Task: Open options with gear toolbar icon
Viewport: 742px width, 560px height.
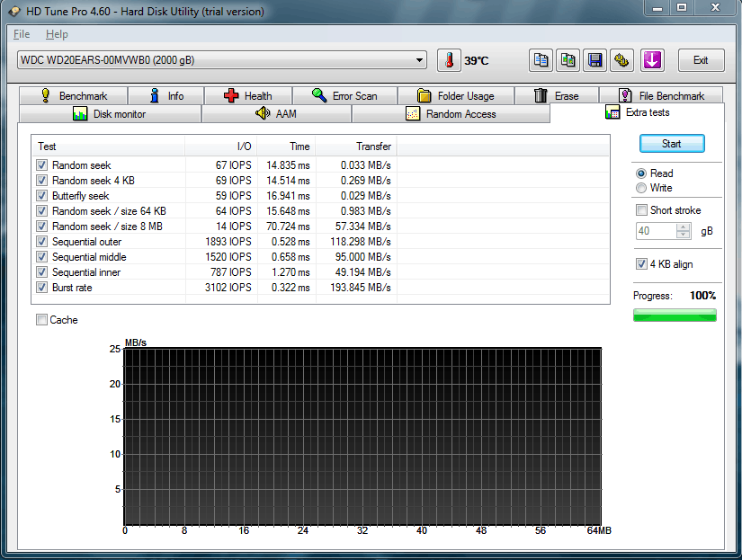Action: click(x=621, y=60)
